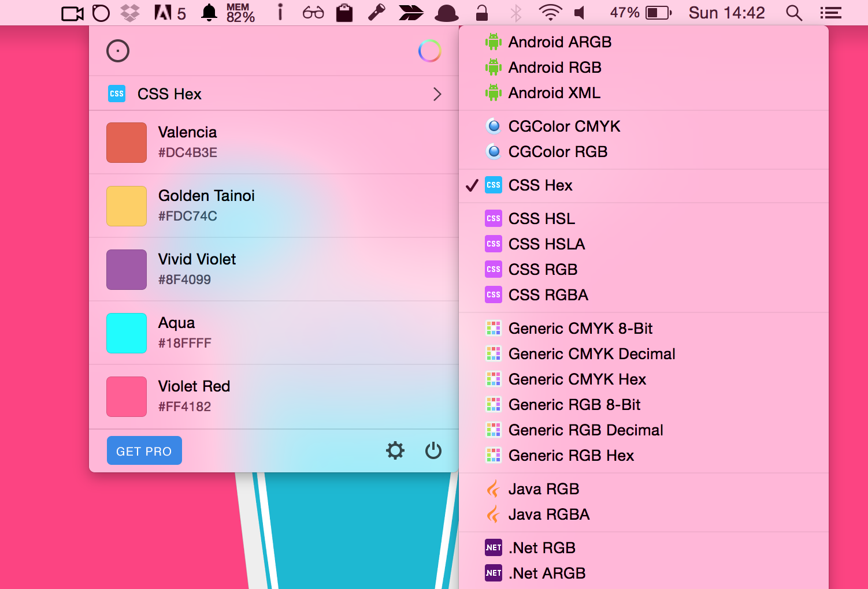Click the padlock icon in the menu bar

[x=481, y=13]
